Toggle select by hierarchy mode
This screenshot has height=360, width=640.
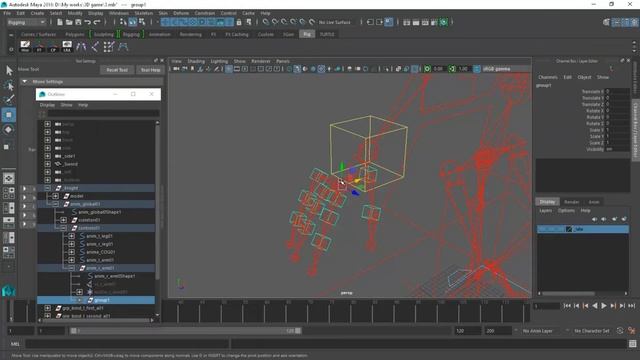(123, 22)
